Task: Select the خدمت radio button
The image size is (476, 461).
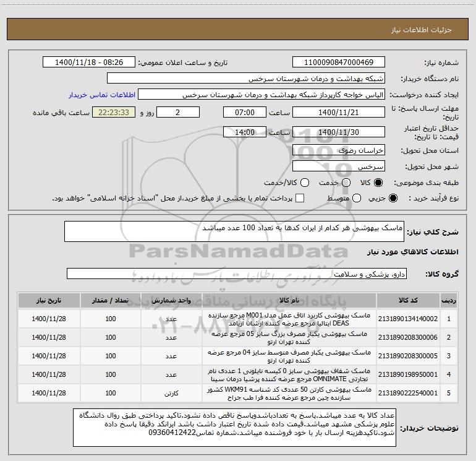Action: pos(346,183)
